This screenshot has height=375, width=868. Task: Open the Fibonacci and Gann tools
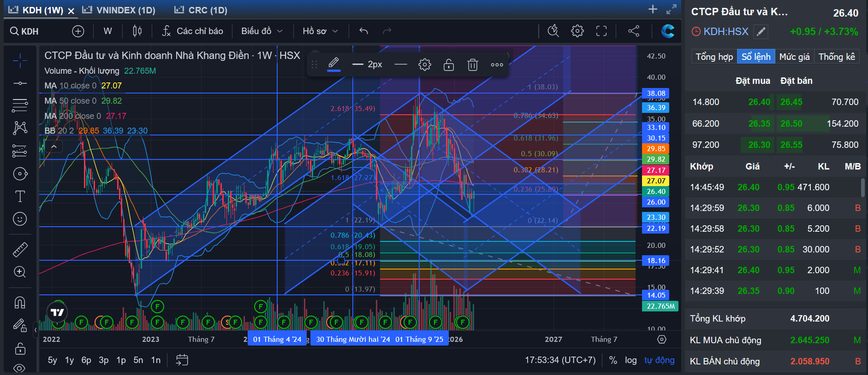click(20, 105)
